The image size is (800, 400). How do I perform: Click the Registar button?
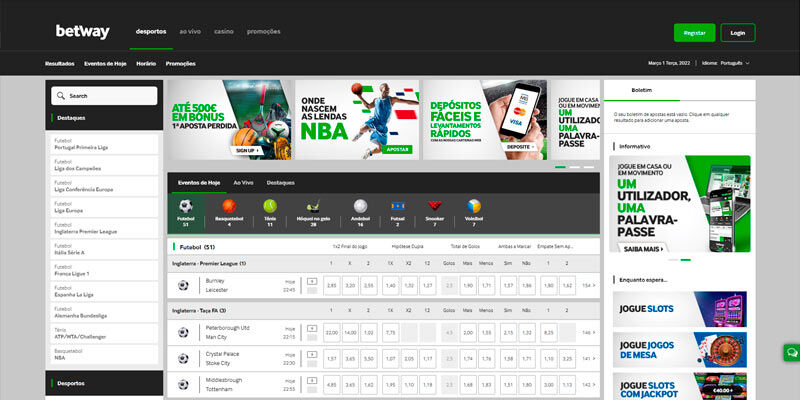click(x=694, y=33)
